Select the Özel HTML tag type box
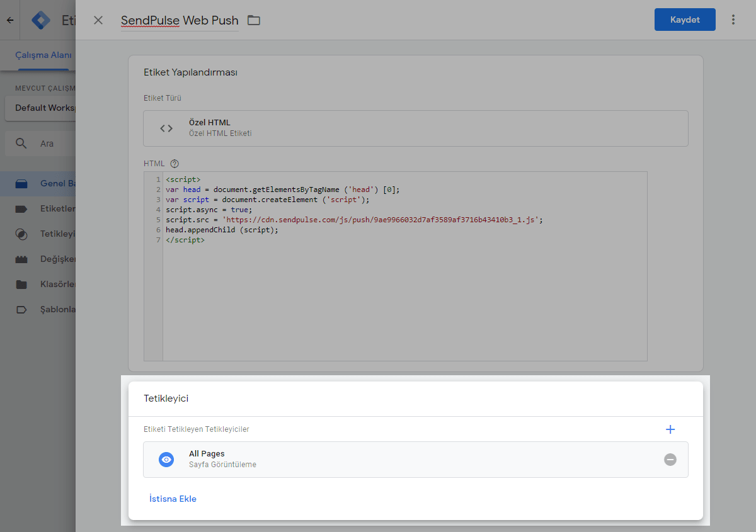756x532 pixels. pyautogui.click(x=415, y=128)
